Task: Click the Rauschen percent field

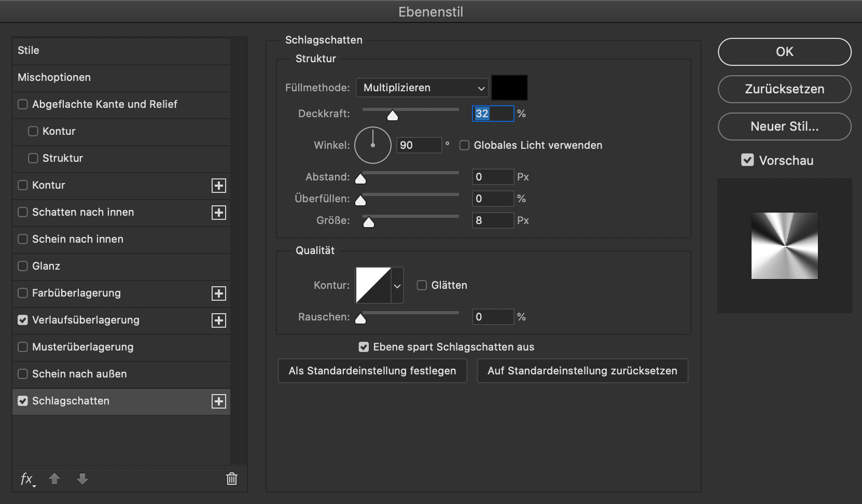Action: point(493,317)
